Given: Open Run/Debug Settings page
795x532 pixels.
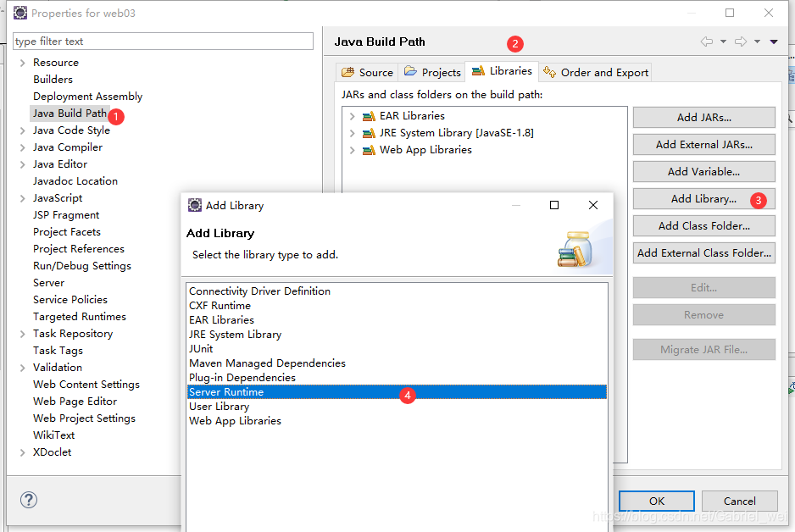Looking at the screenshot, I should [x=82, y=266].
